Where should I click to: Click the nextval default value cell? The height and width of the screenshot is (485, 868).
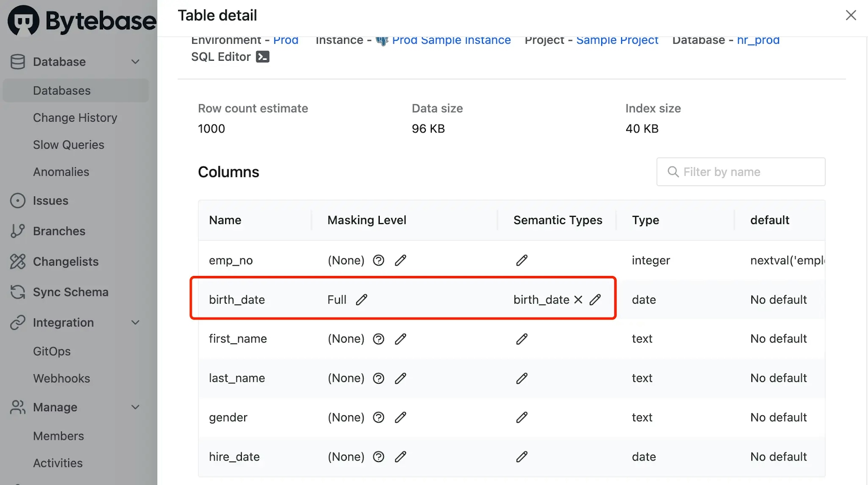coord(787,261)
